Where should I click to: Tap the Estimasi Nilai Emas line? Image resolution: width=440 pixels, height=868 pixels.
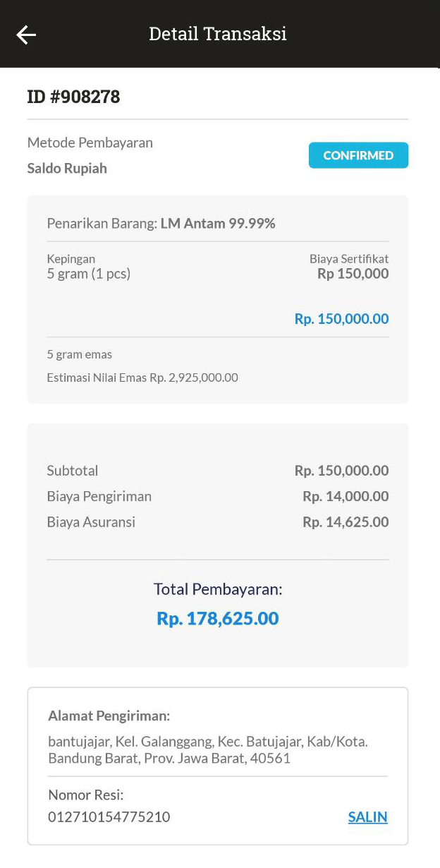tap(142, 378)
